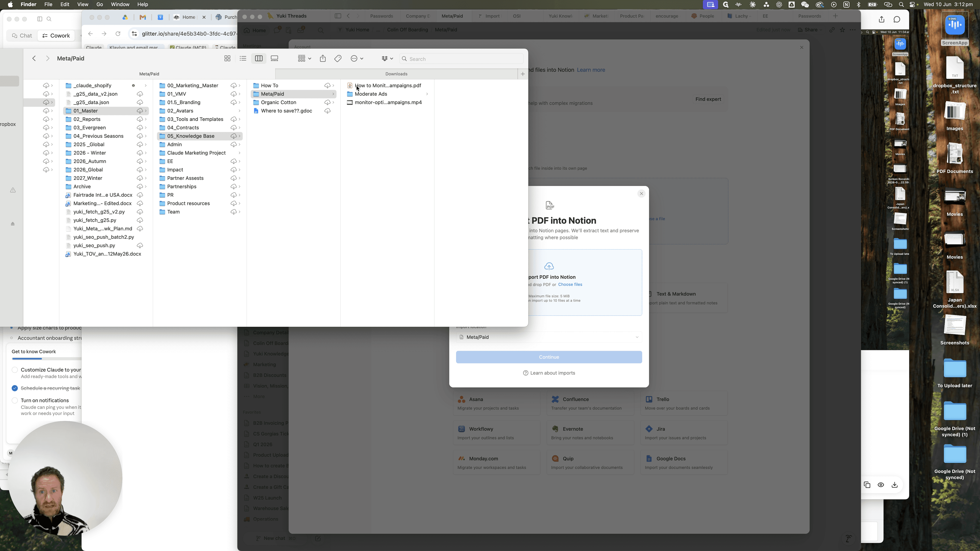This screenshot has height=551, width=980.
Task: Click the download icon in preview panel
Action: click(895, 485)
